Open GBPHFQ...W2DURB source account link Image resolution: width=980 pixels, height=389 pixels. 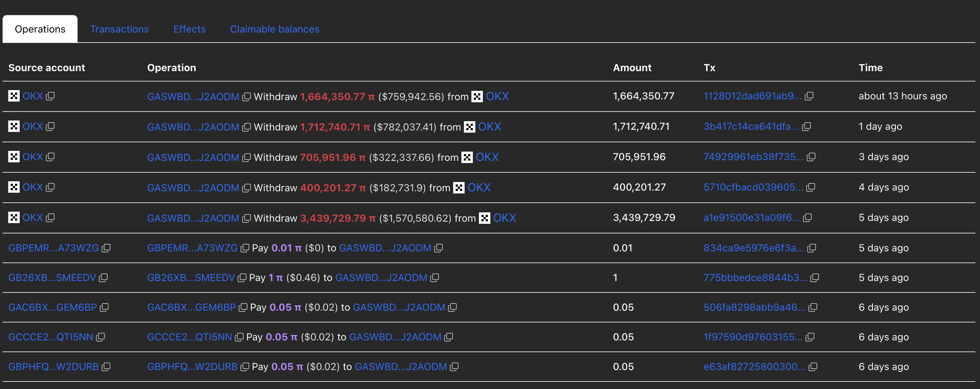53,367
